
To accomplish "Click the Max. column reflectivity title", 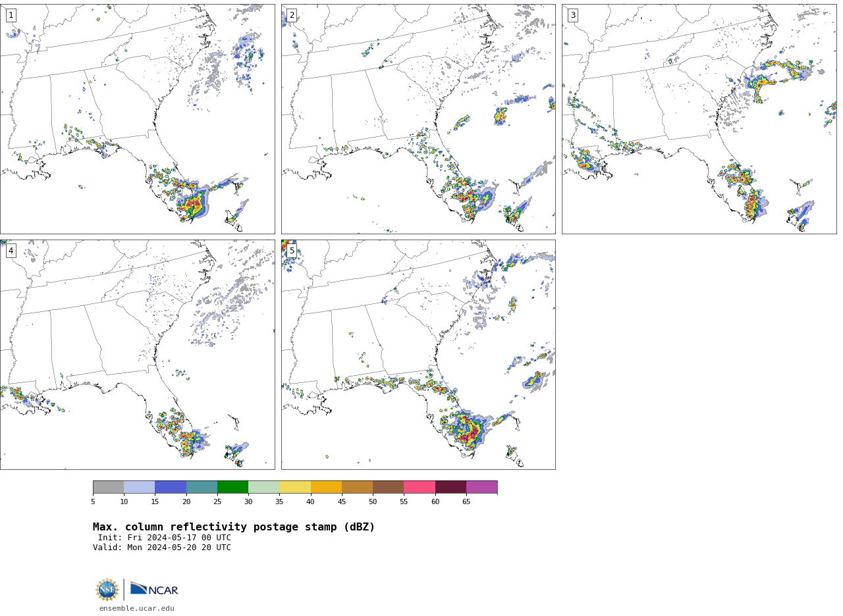I will [234, 527].
